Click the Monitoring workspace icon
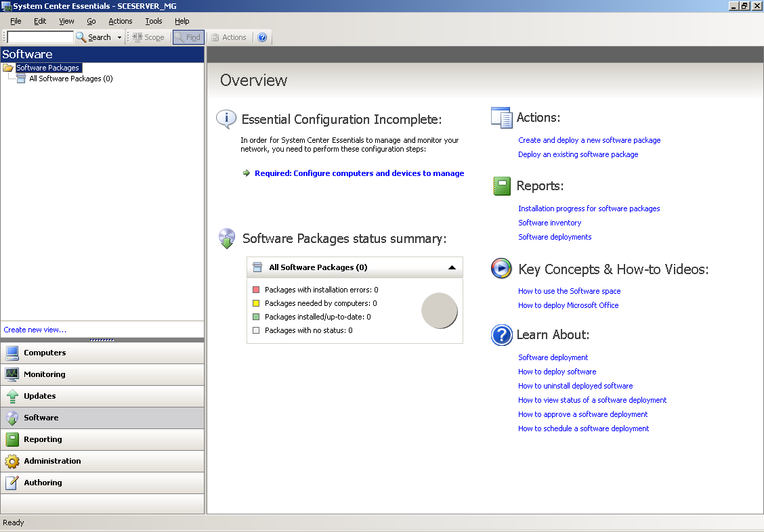Image resolution: width=764 pixels, height=532 pixels. pos(12,374)
